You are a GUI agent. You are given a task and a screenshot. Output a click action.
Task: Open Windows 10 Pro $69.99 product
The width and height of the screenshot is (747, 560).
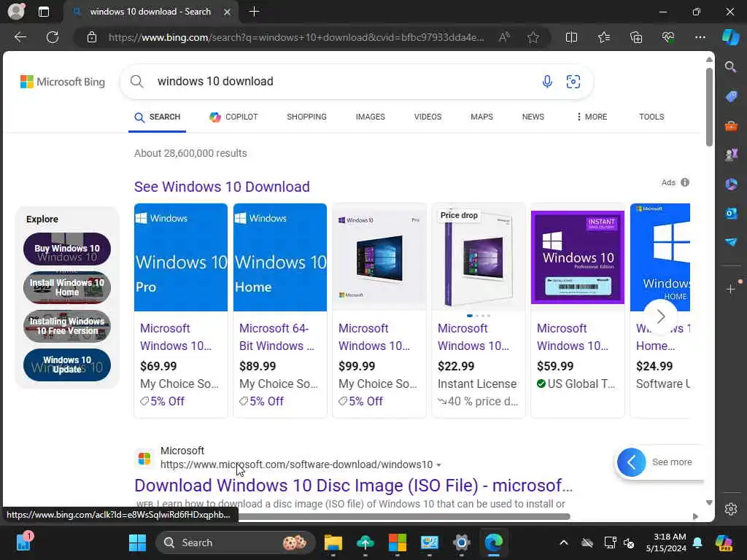click(x=181, y=311)
